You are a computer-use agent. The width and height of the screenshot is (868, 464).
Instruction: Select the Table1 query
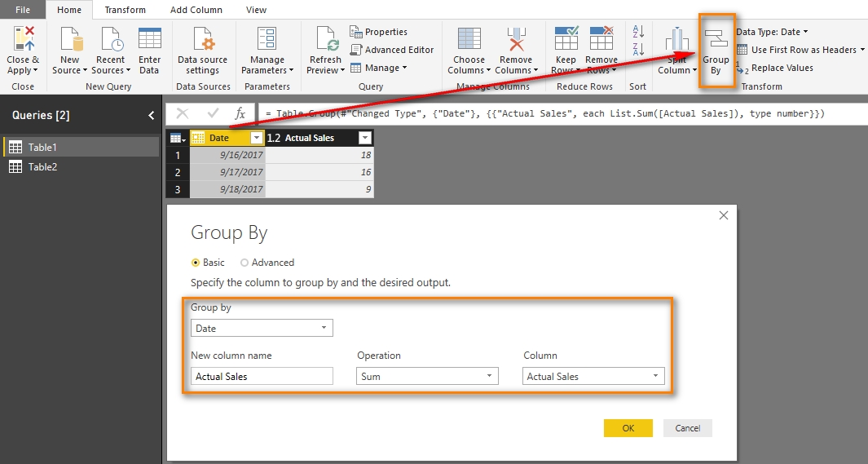point(81,147)
